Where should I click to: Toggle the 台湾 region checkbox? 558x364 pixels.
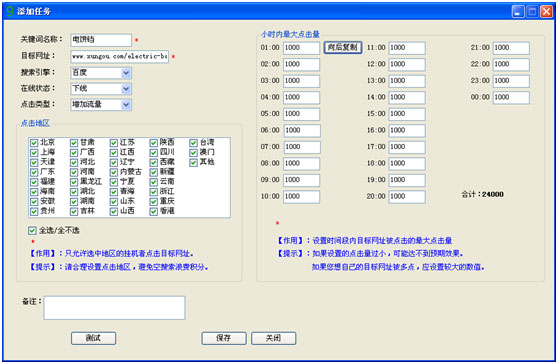click(193, 143)
